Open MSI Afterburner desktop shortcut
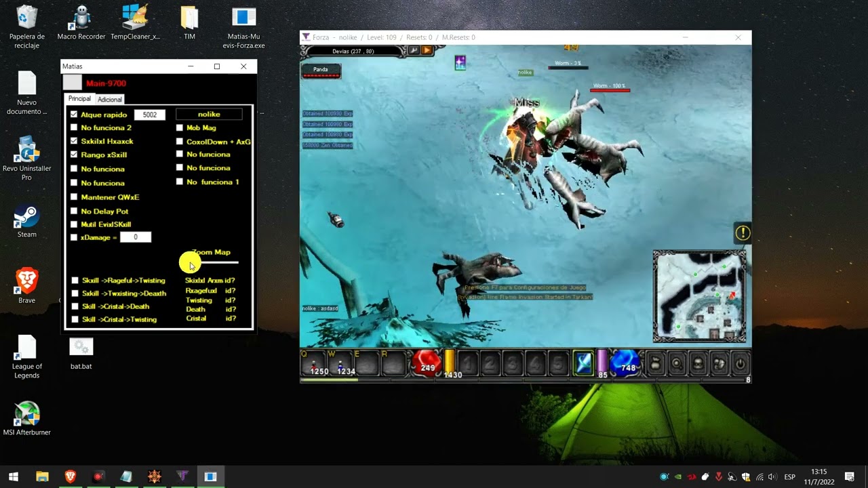The image size is (868, 488). tap(26, 419)
